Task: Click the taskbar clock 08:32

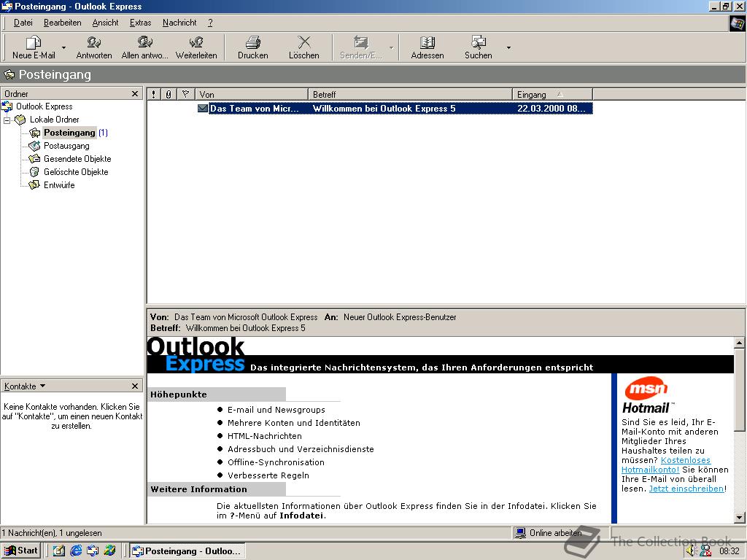Action: pos(729,551)
